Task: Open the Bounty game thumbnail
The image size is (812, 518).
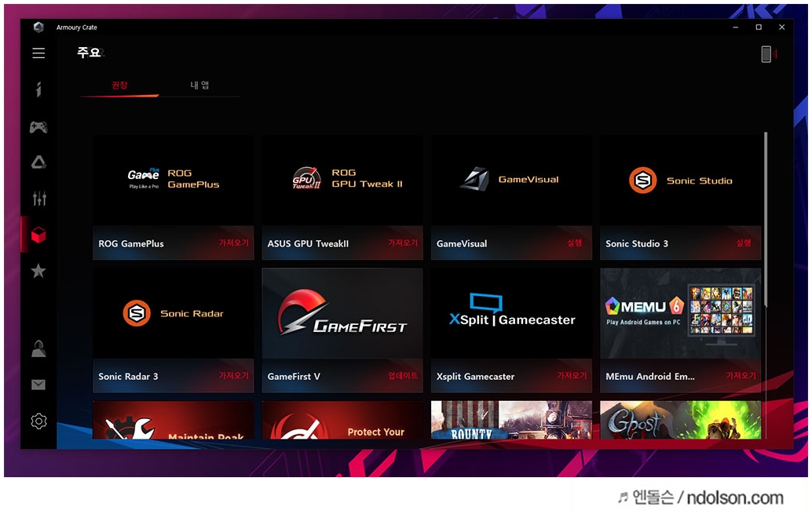Action: (512, 420)
